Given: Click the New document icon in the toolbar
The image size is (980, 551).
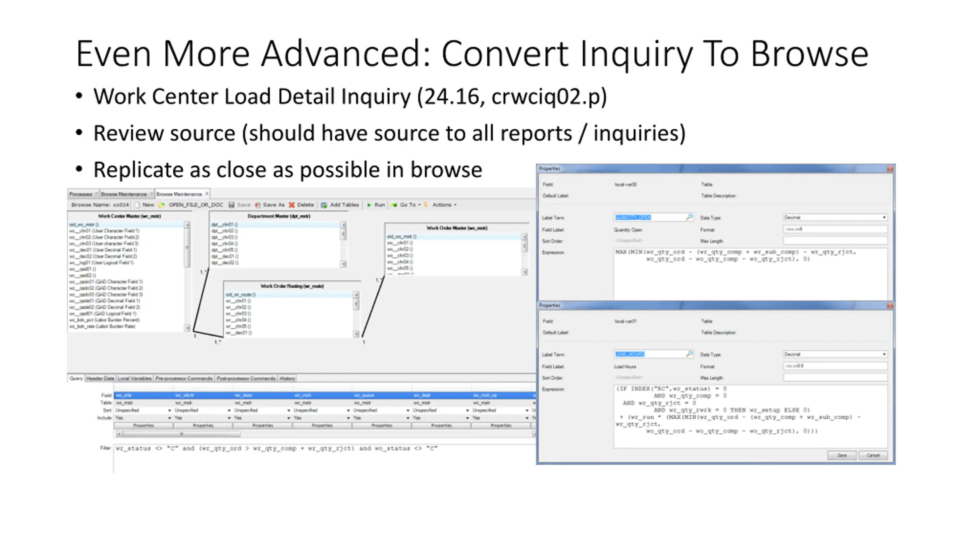Looking at the screenshot, I should point(137,205).
